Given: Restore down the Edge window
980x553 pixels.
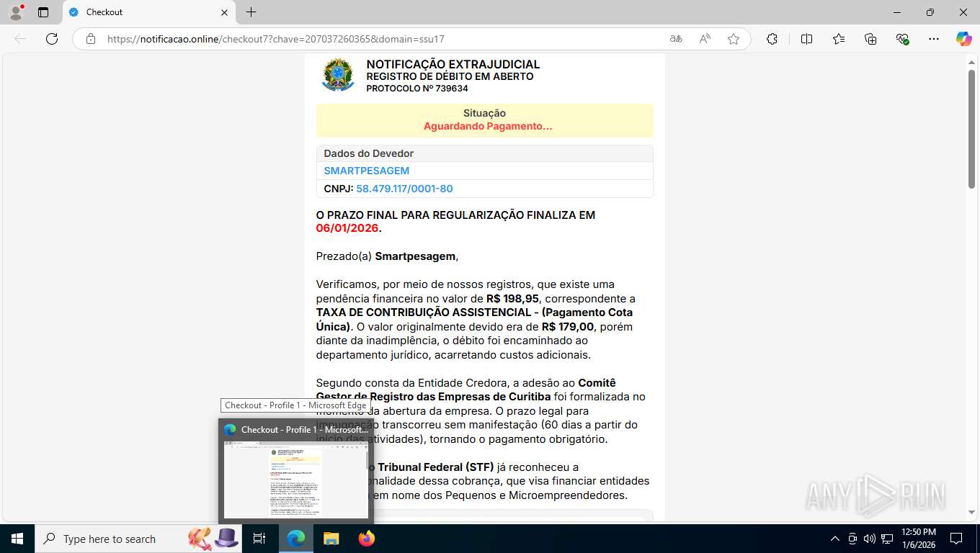Looking at the screenshot, I should point(930,12).
